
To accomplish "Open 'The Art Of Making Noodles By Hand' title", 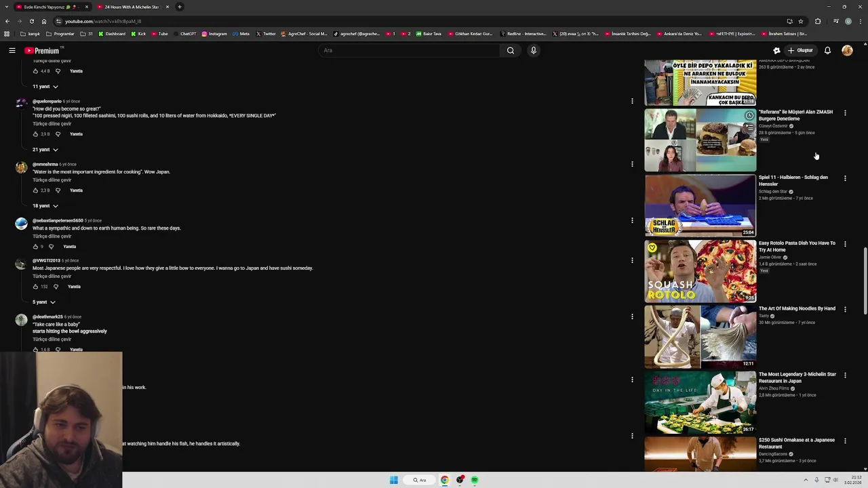I will point(797,308).
